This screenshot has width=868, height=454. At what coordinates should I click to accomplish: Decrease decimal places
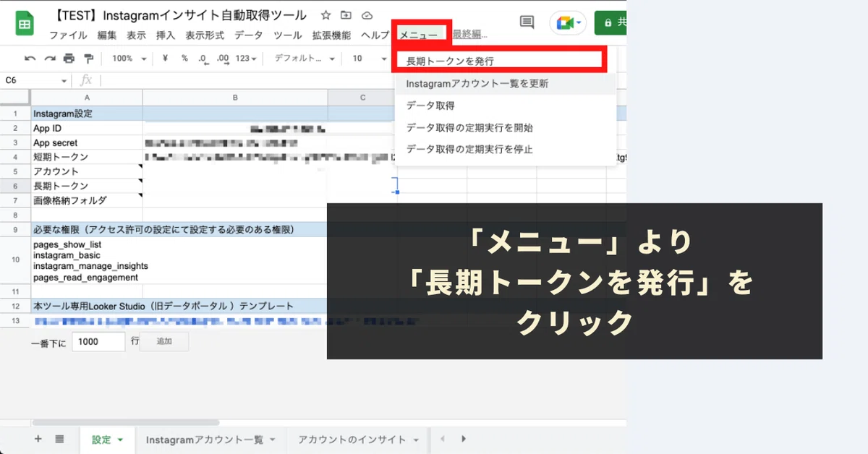[203, 59]
